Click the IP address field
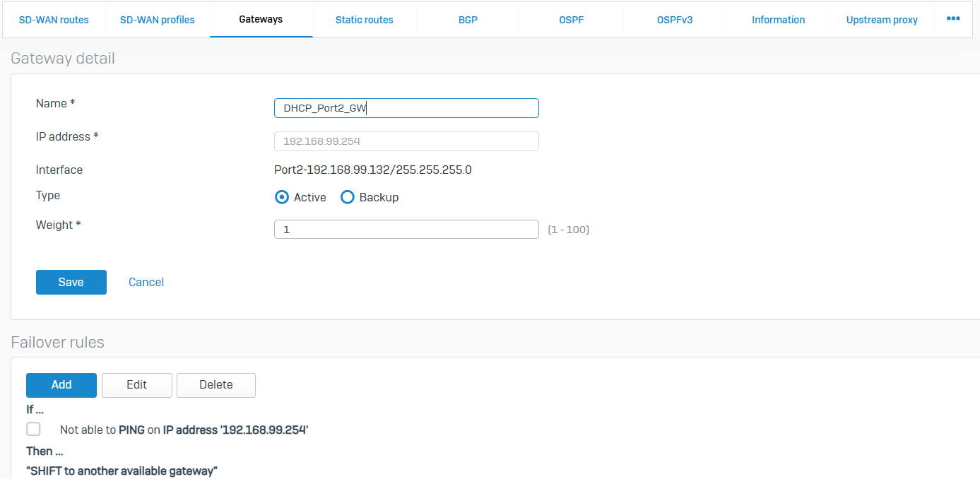Screen dimensions: 980x479 [x=406, y=141]
